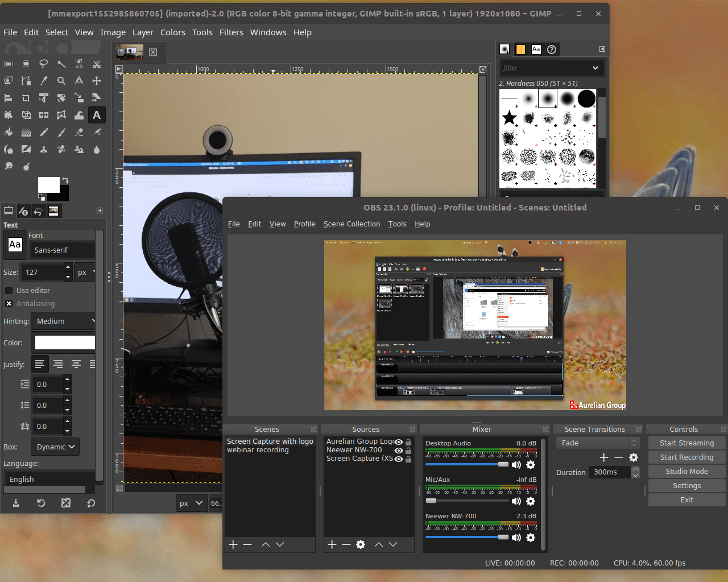Lock the Aurelian Group Logo source

[408, 442]
